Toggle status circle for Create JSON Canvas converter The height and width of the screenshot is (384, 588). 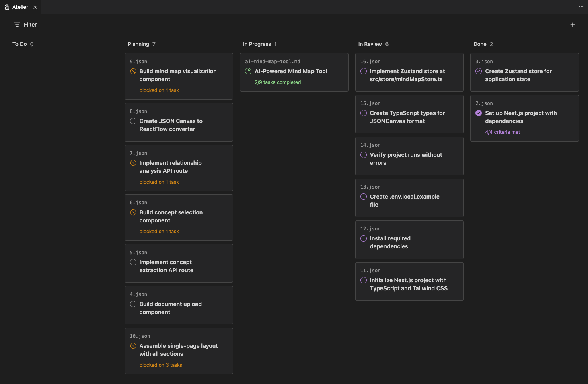click(133, 121)
